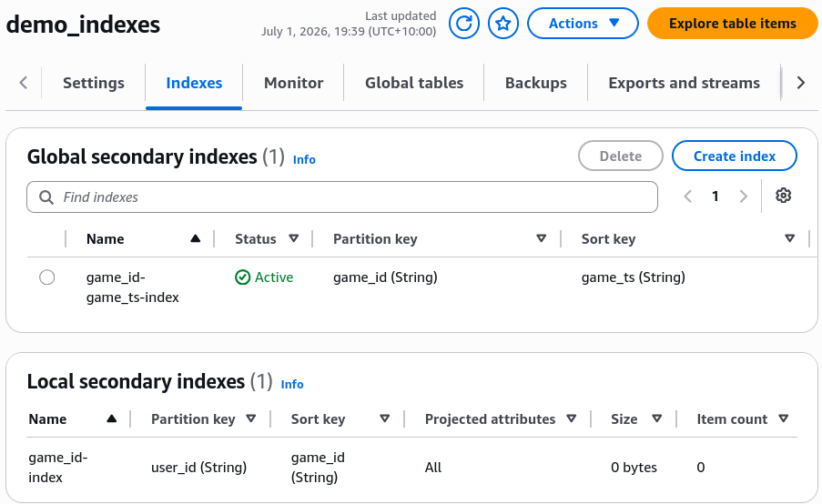
Task: Open table preferences gear icon
Action: (783, 196)
